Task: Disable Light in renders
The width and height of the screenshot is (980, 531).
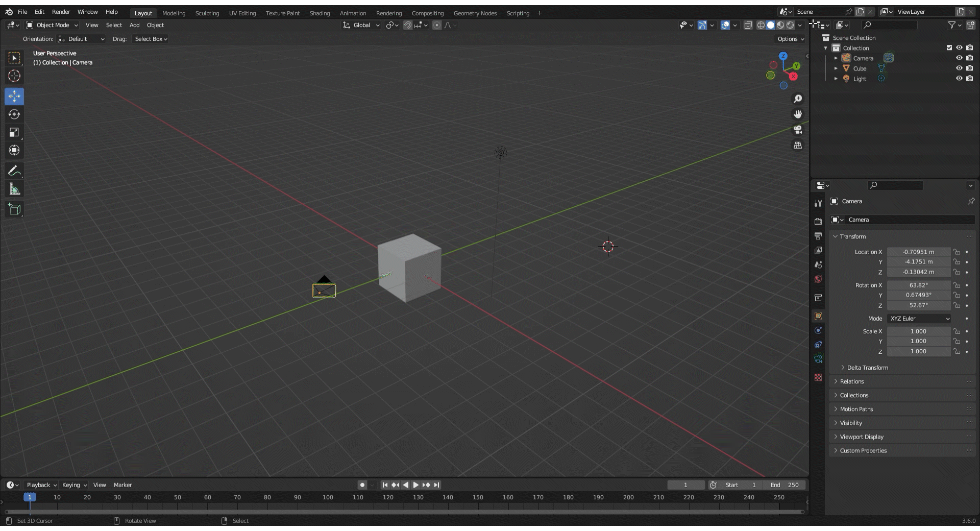Action: (x=969, y=79)
